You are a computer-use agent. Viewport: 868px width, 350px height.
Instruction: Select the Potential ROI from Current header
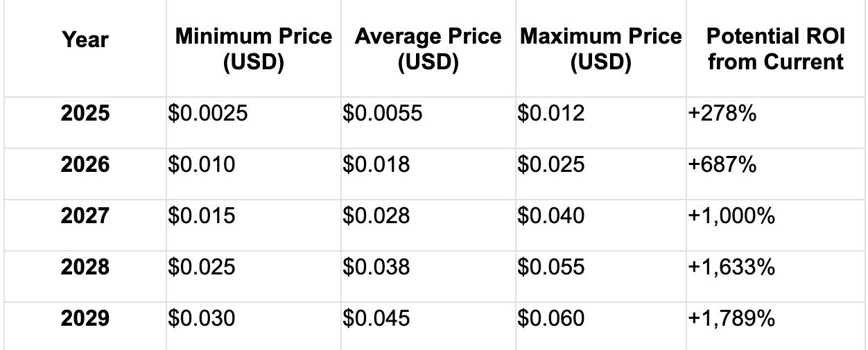(776, 49)
